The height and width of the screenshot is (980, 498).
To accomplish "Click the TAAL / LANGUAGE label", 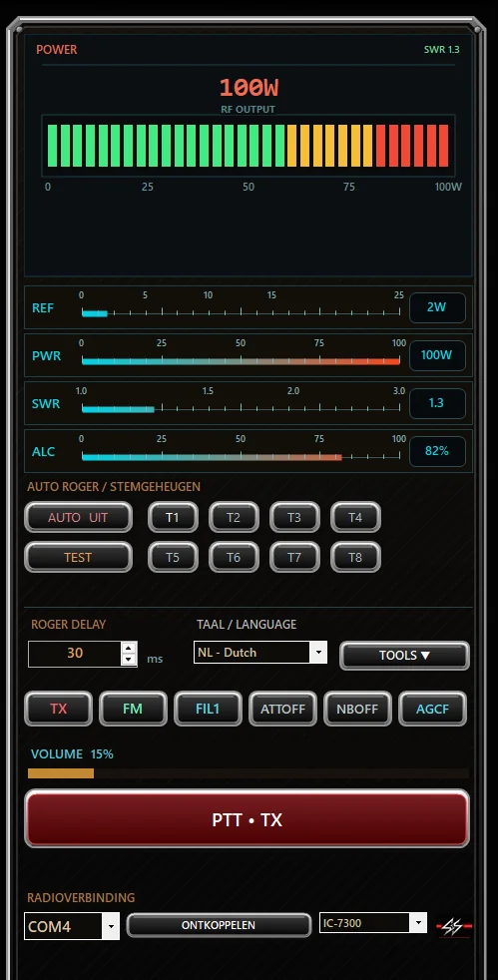I will [247, 625].
